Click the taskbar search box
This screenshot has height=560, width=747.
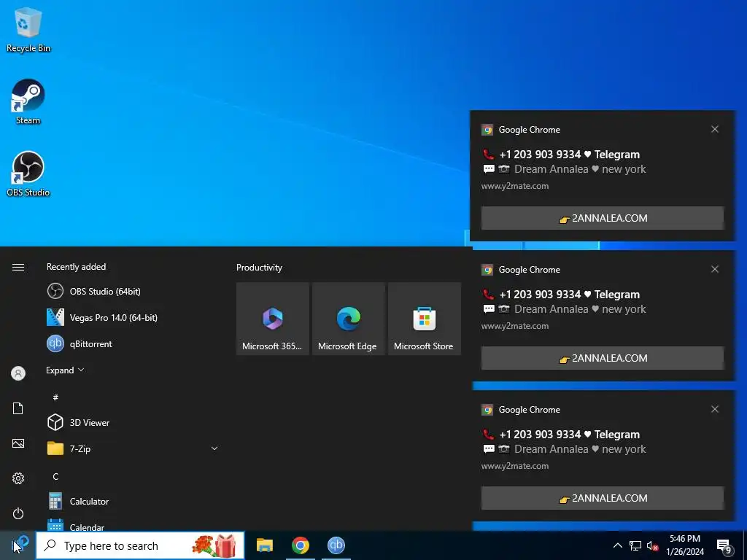point(140,545)
